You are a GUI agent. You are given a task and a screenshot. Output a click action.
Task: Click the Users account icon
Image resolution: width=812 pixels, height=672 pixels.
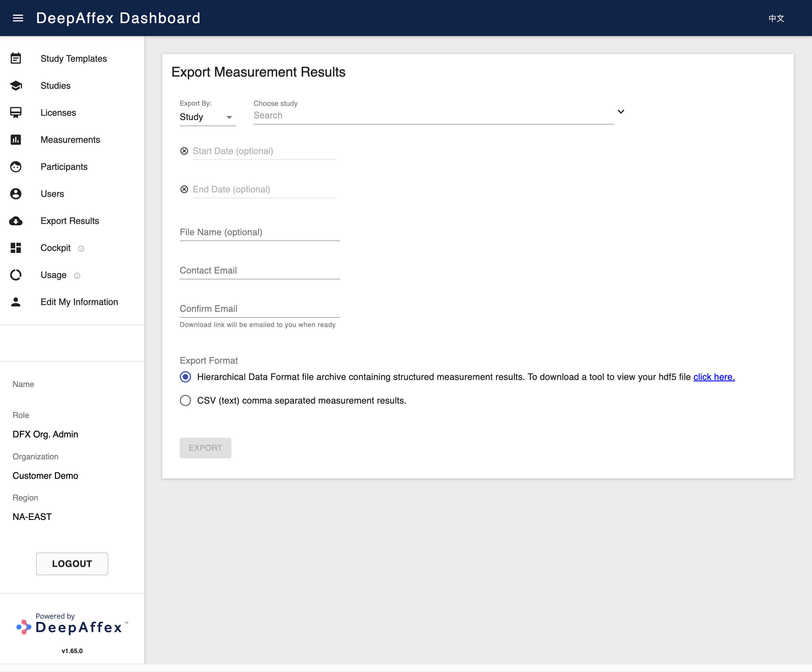tap(16, 193)
